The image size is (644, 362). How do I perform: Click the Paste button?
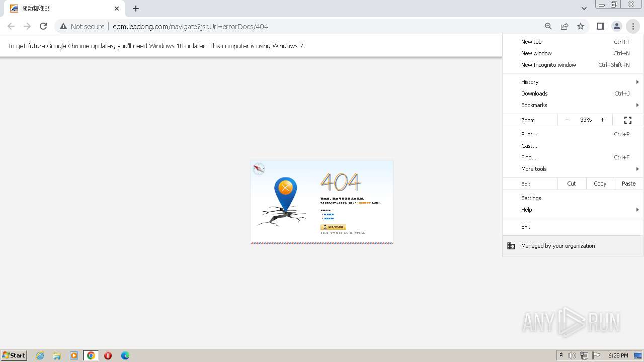[x=629, y=184]
